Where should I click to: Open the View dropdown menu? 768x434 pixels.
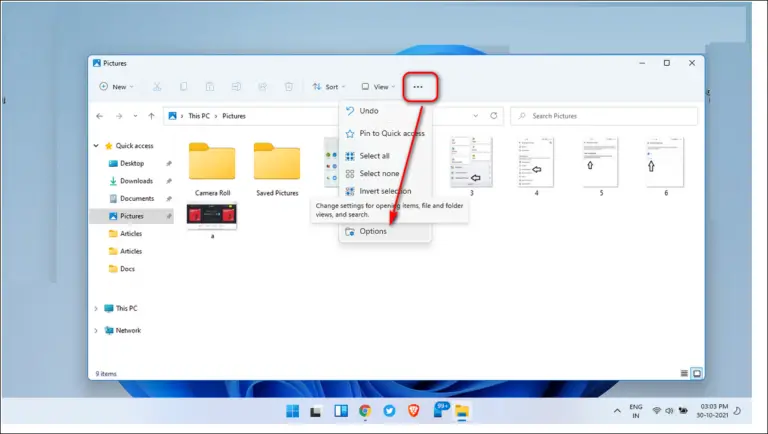tap(378, 87)
